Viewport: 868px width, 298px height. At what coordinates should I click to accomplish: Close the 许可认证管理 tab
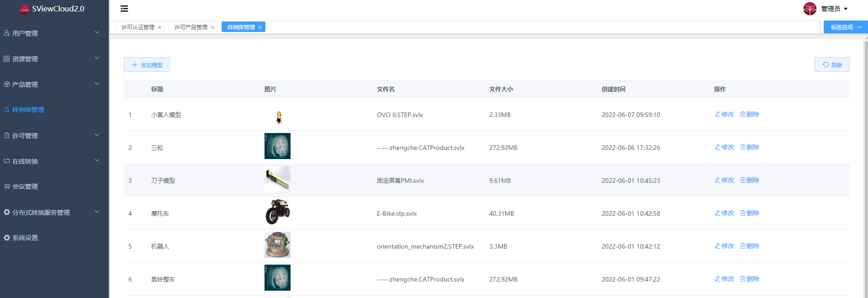coord(159,27)
